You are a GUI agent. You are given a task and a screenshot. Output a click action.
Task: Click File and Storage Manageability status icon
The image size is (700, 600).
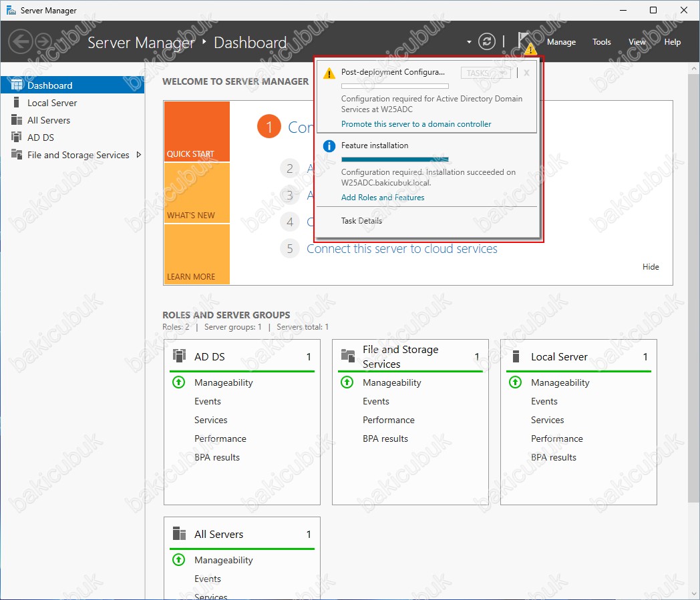click(347, 382)
